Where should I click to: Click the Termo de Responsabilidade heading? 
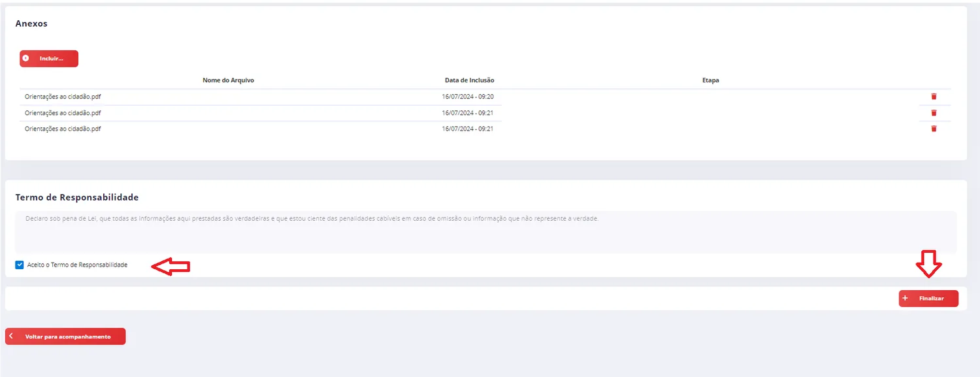77,197
